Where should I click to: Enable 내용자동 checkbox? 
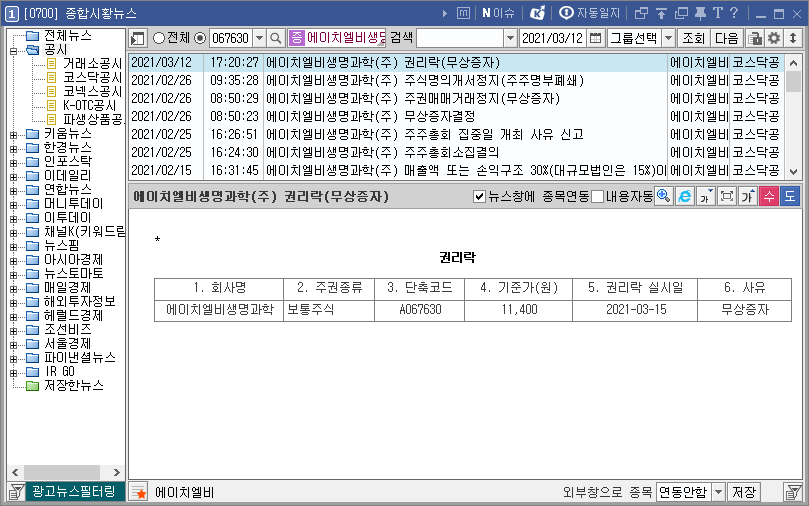click(597, 197)
